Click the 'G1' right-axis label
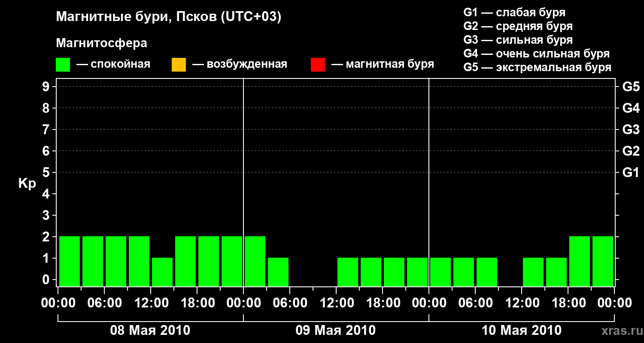644x343 pixels. click(x=631, y=172)
